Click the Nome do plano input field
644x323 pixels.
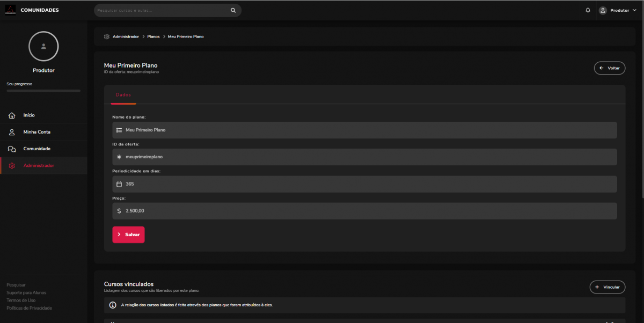365,130
